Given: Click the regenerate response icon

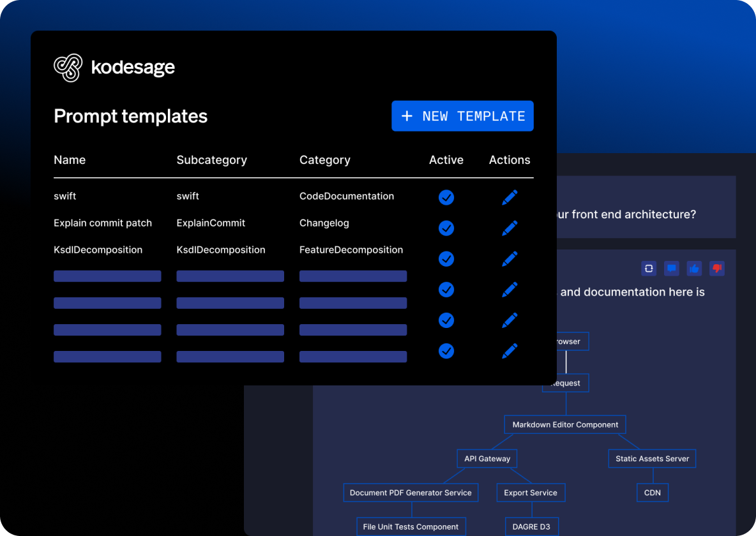Looking at the screenshot, I should point(649,269).
